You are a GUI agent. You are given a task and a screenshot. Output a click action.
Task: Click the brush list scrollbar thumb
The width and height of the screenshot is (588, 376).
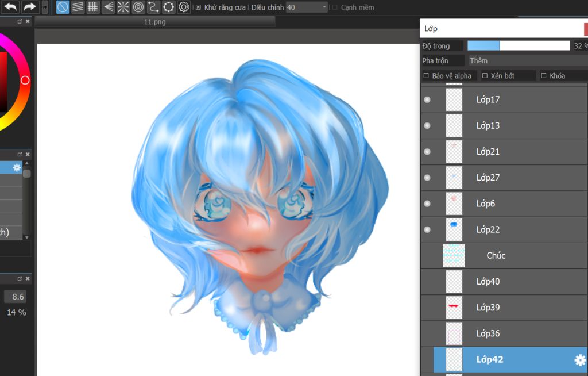26,174
